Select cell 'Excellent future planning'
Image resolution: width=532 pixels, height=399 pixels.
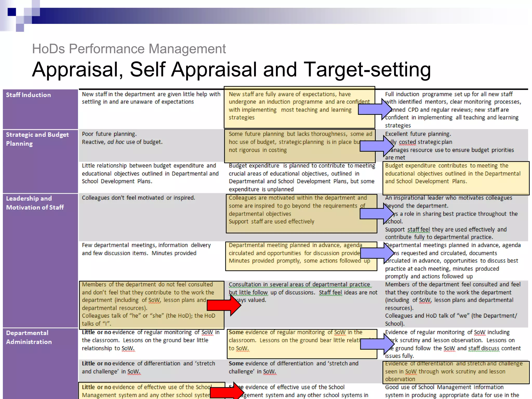pyautogui.click(x=455, y=145)
